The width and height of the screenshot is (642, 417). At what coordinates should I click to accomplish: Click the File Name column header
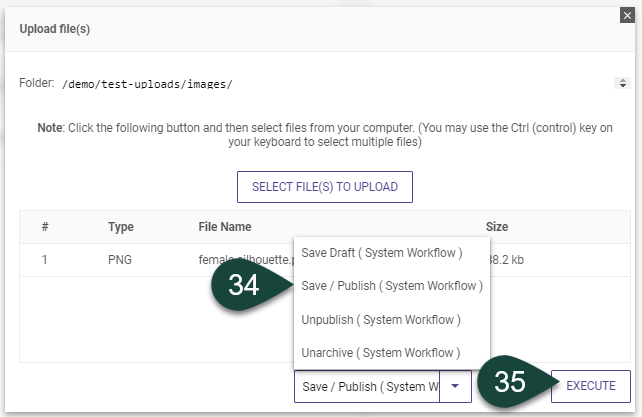(x=225, y=227)
